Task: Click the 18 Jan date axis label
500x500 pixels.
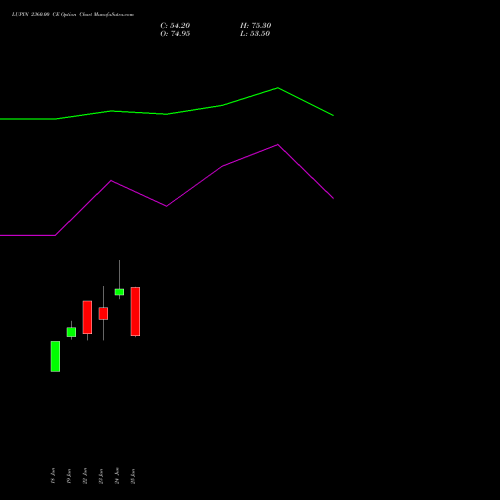Action: point(53,476)
